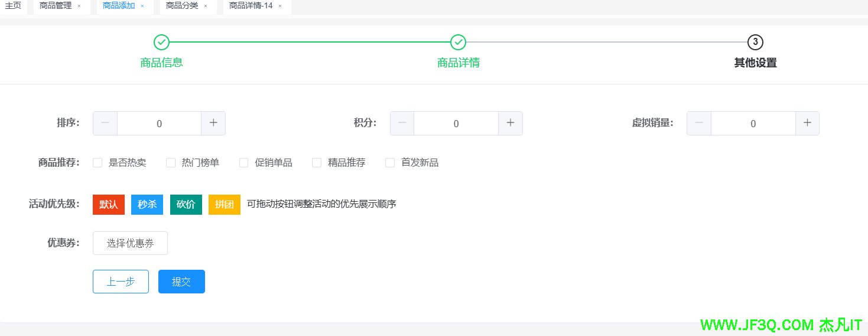Switch to the 商品分类 tab
The height and width of the screenshot is (336, 868).
[182, 6]
